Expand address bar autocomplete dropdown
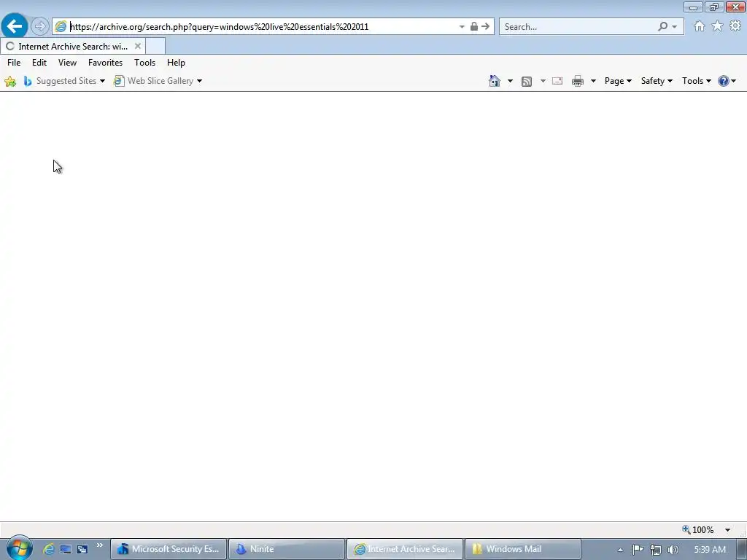Viewport: 747px width, 560px height. 462,27
